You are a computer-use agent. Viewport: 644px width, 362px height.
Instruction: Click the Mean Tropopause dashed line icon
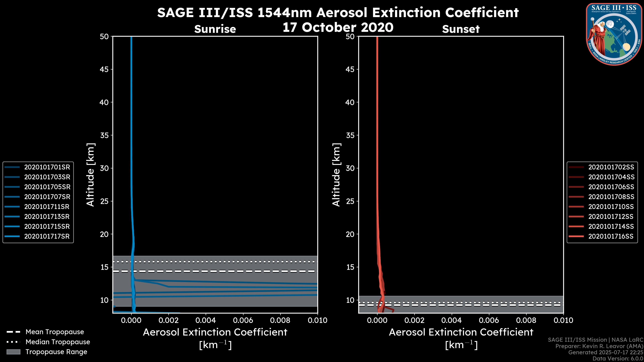click(13, 332)
